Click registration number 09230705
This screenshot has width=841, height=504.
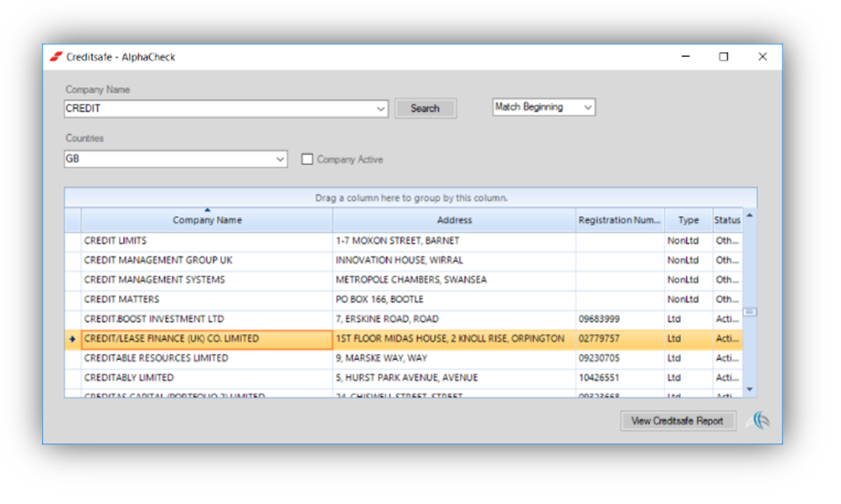pos(599,358)
